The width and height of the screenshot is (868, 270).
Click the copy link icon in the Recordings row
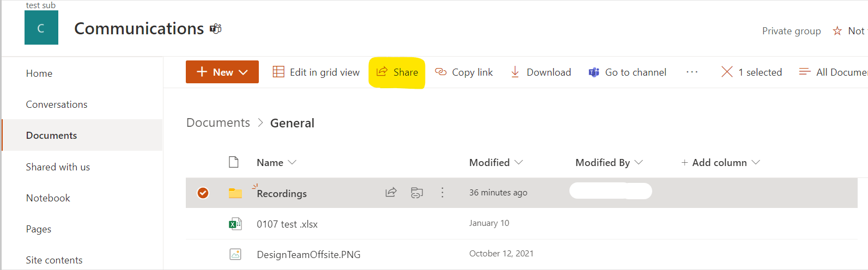point(417,193)
